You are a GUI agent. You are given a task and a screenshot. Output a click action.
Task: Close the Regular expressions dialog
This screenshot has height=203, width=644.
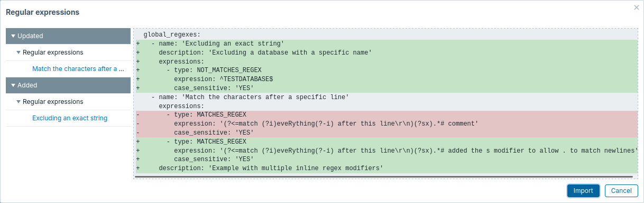[x=637, y=7]
